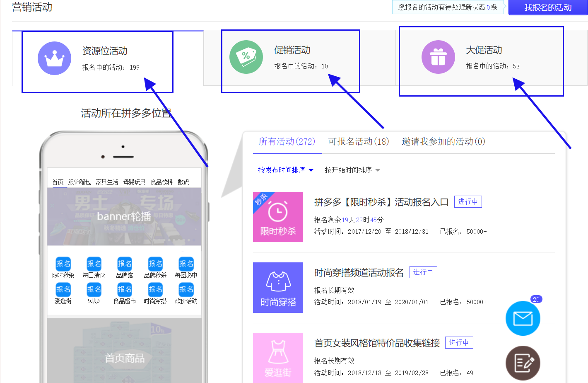Tap 报名 icon above 砍价活动
588x383 pixels.
(x=186, y=290)
